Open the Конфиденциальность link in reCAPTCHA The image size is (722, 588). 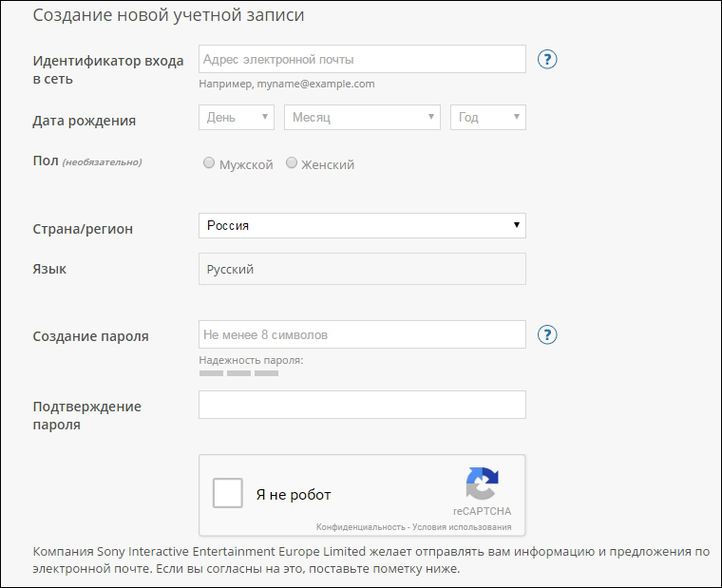coord(360,527)
